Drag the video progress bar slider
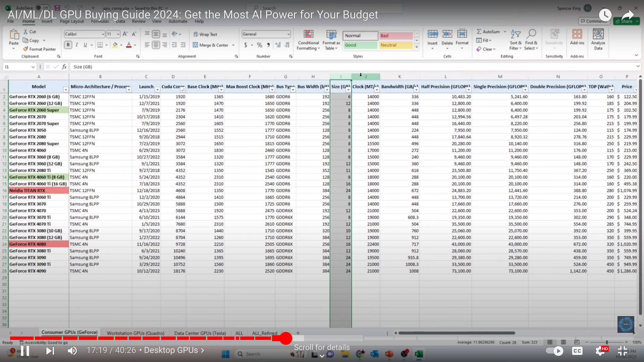The height and width of the screenshot is (362, 644). coord(286,339)
